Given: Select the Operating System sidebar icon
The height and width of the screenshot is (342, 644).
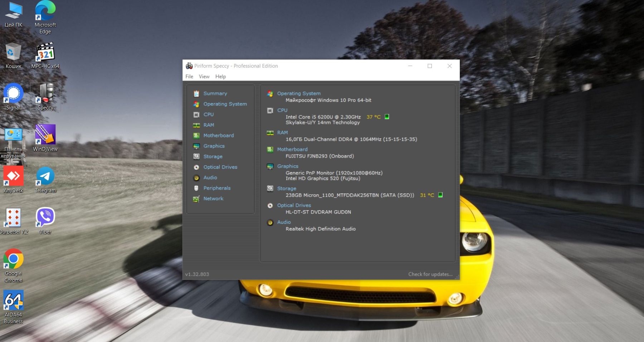Looking at the screenshot, I should [x=196, y=104].
